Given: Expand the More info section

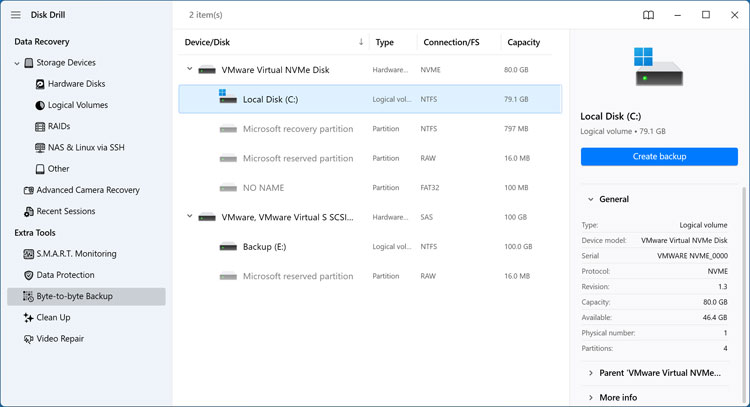Looking at the screenshot, I should click(x=591, y=398).
